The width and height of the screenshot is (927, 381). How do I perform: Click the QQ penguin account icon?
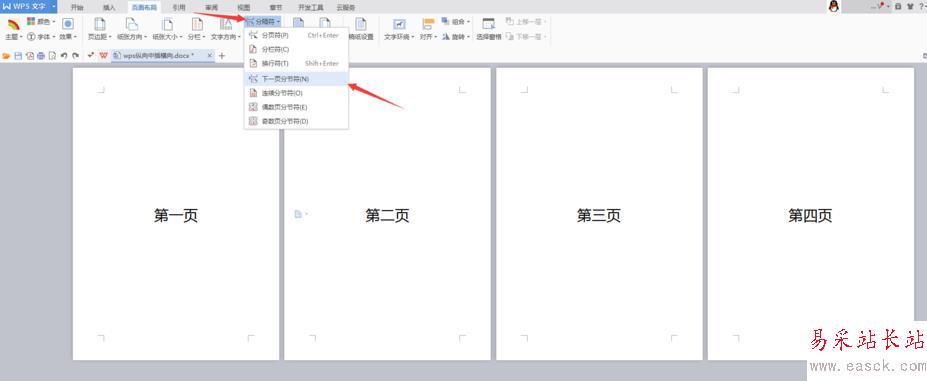coord(834,7)
